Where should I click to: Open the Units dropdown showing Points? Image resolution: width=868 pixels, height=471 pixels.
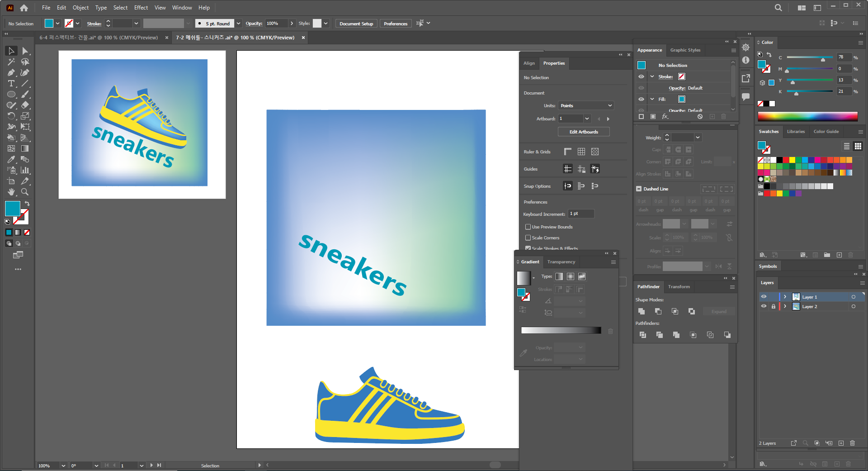click(x=586, y=105)
